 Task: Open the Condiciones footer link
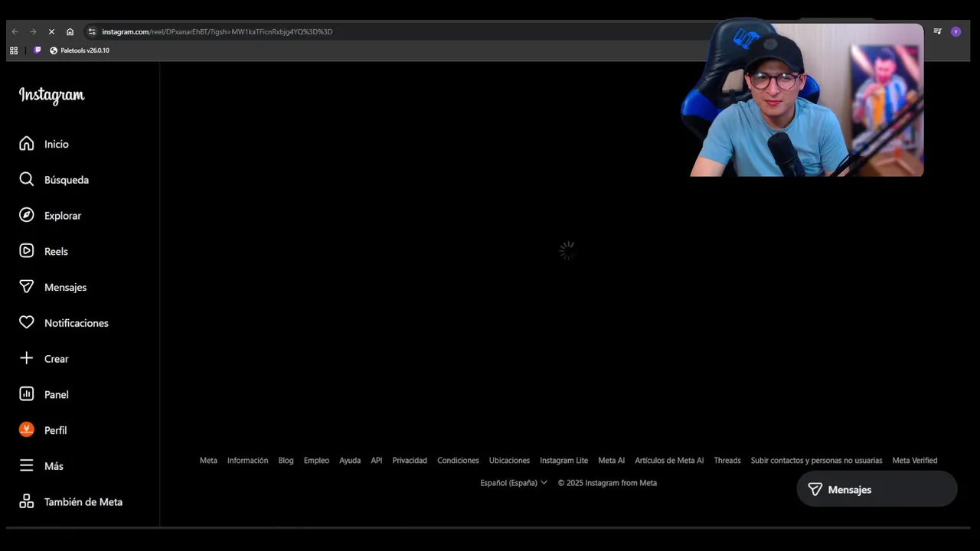[458, 461]
